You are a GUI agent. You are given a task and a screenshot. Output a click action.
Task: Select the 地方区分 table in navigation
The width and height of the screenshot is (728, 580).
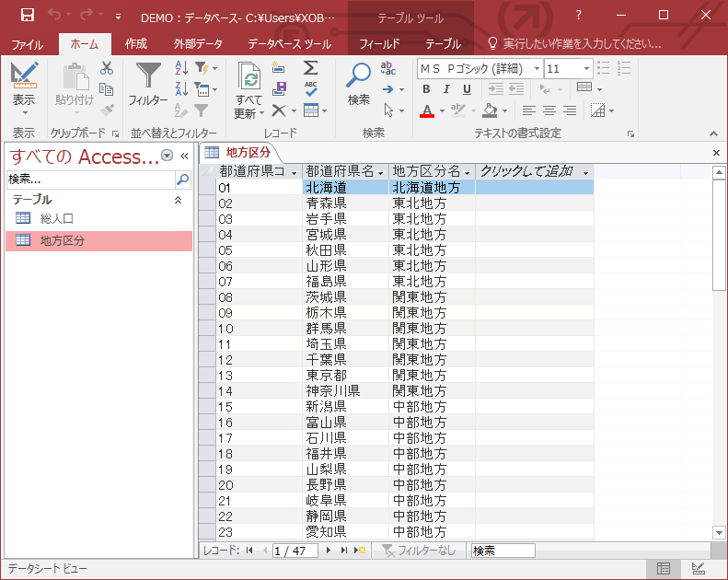(98, 240)
